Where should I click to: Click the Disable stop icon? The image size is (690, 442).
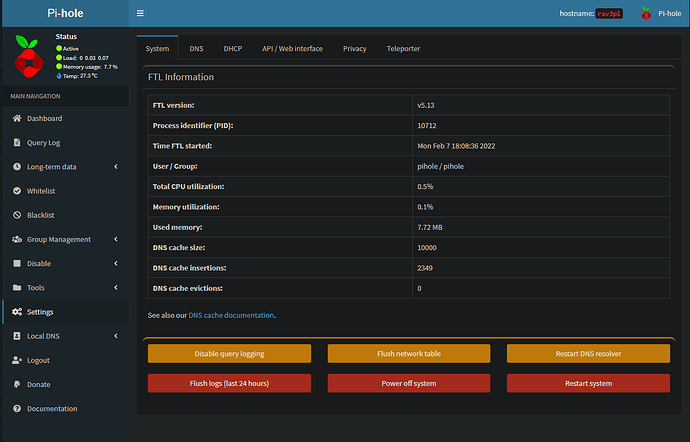[x=17, y=263]
